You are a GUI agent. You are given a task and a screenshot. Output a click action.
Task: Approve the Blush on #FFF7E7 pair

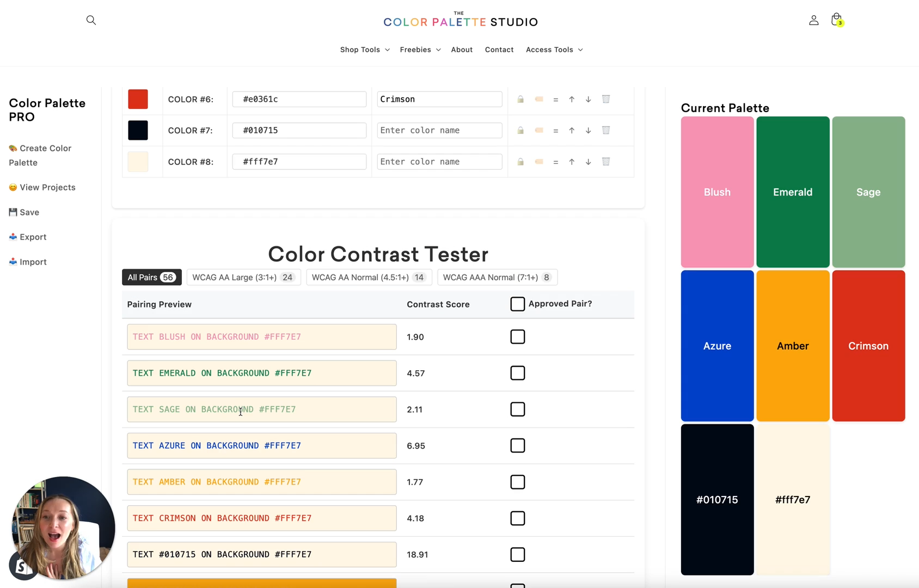tap(518, 337)
